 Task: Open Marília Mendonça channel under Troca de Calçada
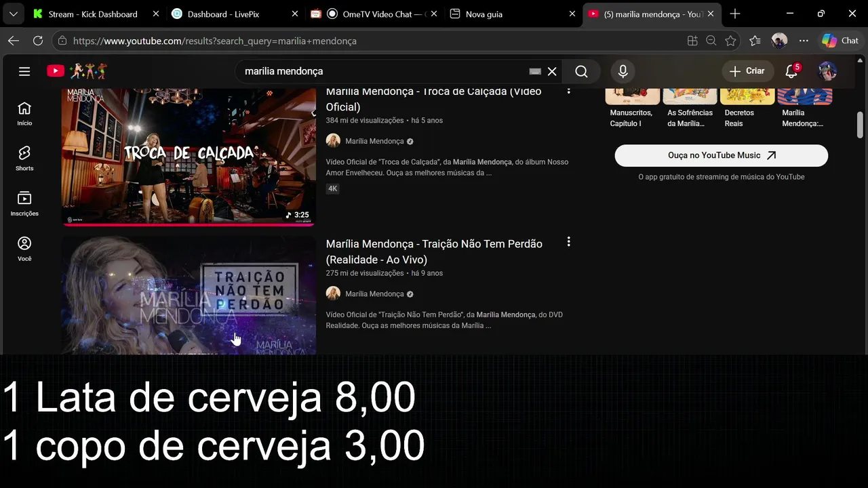coord(374,141)
